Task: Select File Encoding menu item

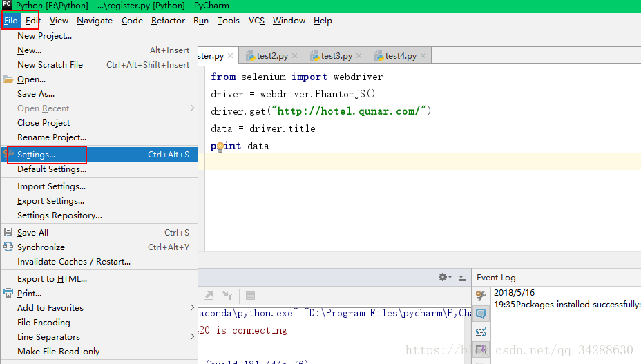Action: point(99,323)
